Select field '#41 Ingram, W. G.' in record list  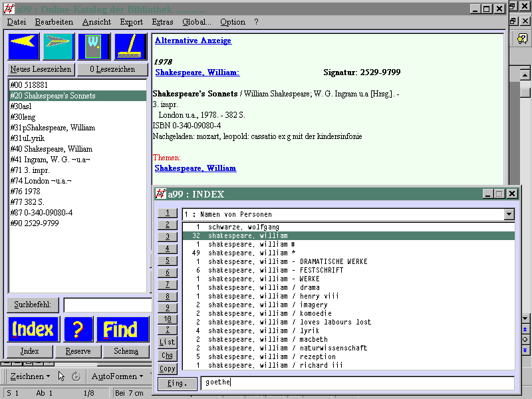pyautogui.click(x=78, y=160)
